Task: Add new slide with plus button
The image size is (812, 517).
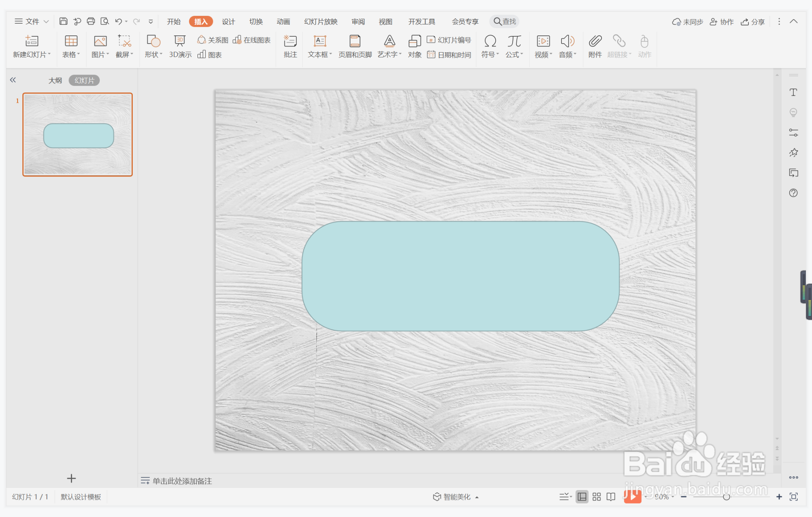Action: tap(71, 478)
